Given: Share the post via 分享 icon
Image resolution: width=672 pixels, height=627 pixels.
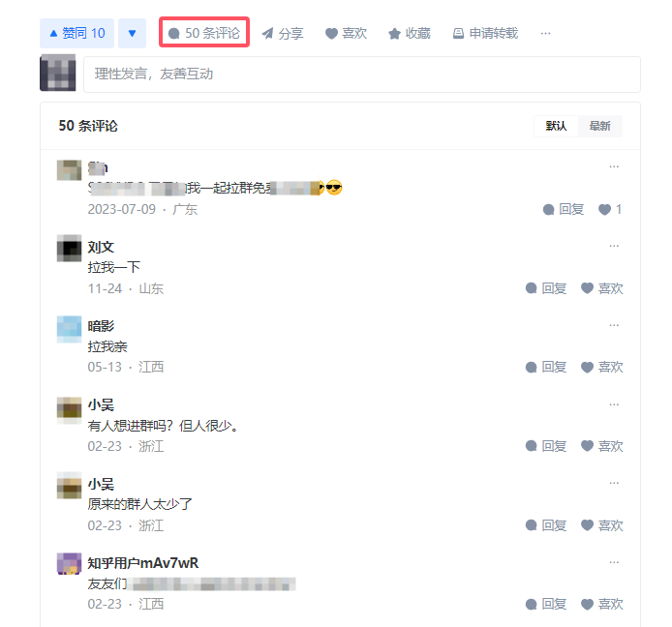Looking at the screenshot, I should (x=283, y=34).
